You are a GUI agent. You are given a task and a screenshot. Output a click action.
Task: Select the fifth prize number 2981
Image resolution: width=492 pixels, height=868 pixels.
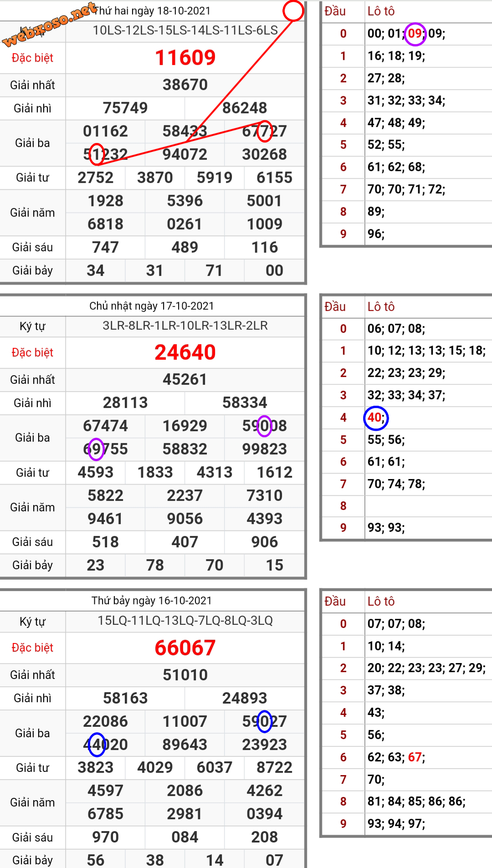tap(185, 814)
